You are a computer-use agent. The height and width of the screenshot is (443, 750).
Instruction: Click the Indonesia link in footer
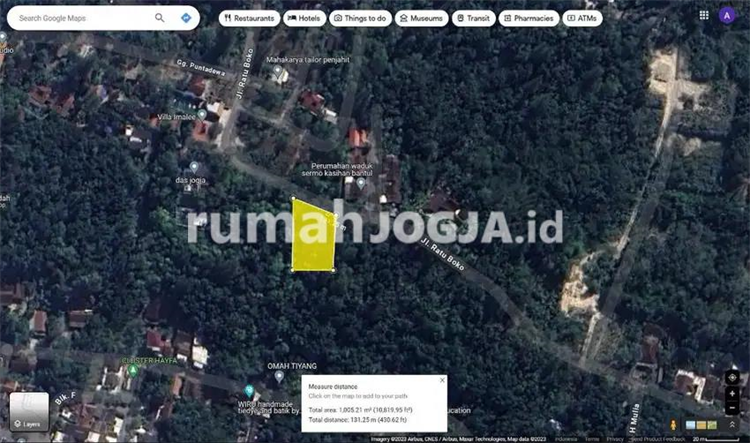(566, 439)
